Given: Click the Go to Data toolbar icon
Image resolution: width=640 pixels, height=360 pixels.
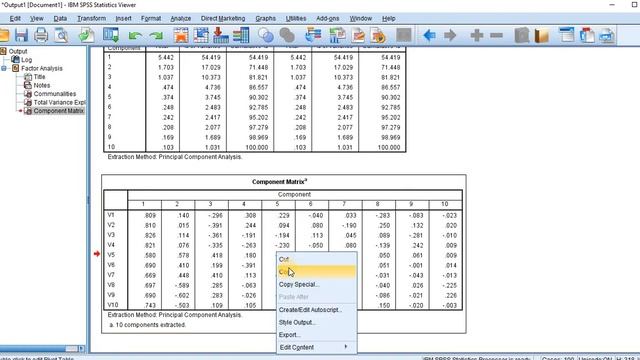Looking at the screenshot, I should tap(181, 36).
